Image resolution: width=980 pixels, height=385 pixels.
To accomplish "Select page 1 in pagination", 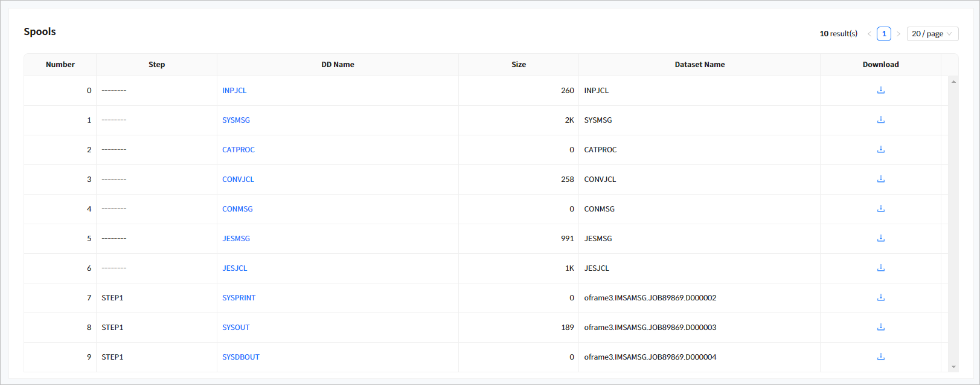I will pos(884,34).
